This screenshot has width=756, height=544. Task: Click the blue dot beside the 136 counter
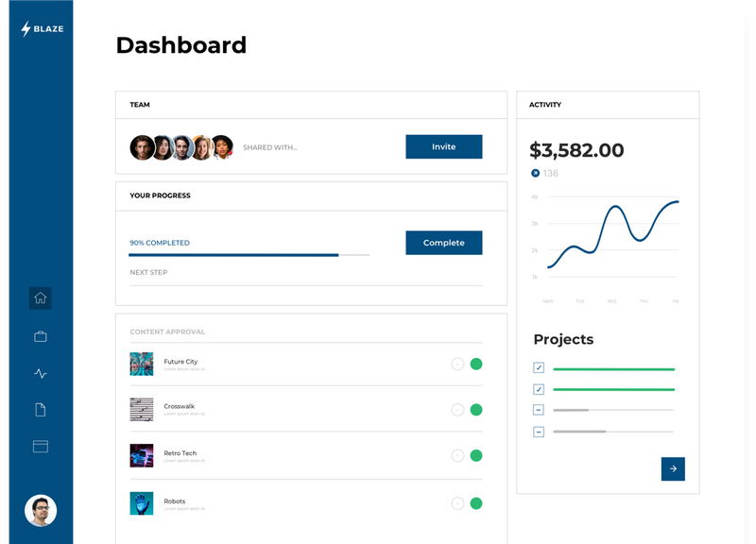point(536,173)
